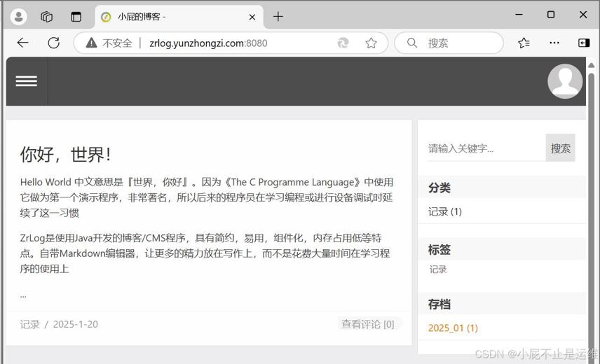Open the 你好，世界! post title
The height and width of the screenshot is (364, 600).
pos(65,155)
